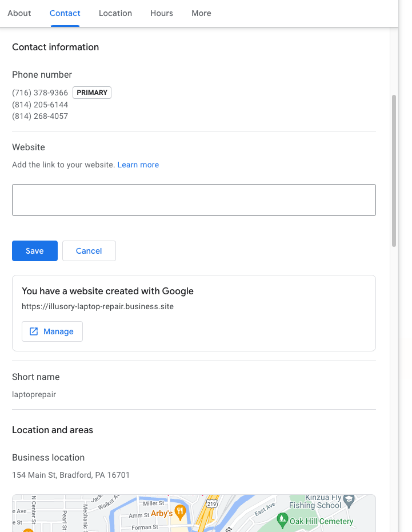Open the Learn more link

138,165
